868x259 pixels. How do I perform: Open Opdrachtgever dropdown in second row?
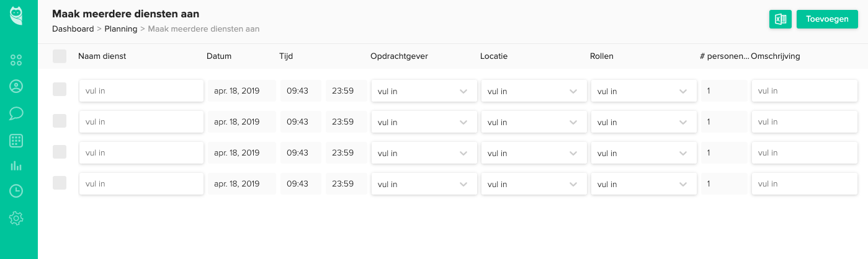(424, 122)
